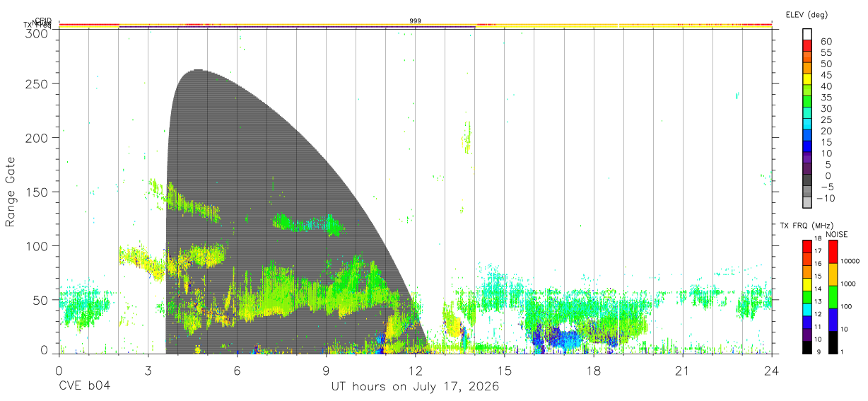Select "UT hours on July 17, 2026" label
The width and height of the screenshot is (868, 401).
[x=415, y=387]
